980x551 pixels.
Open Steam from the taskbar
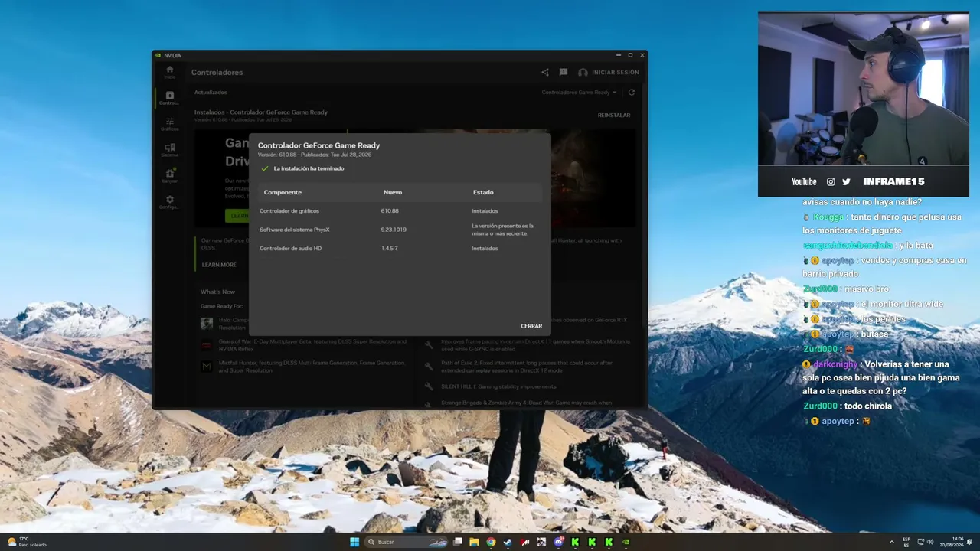508,542
